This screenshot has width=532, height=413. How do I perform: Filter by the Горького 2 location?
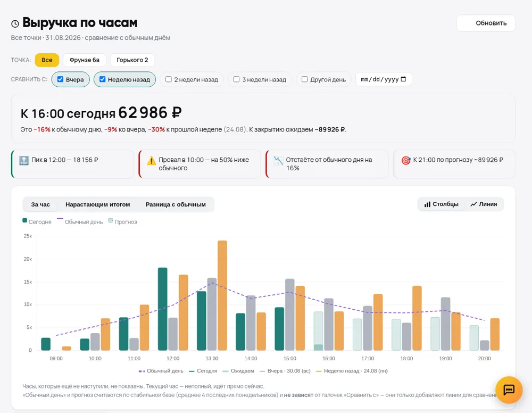(x=132, y=60)
